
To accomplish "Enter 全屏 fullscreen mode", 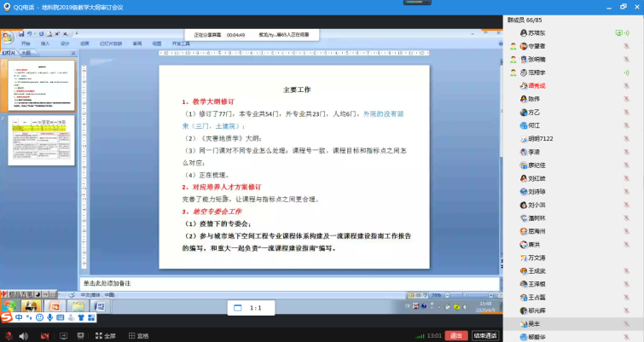I will click(105, 335).
